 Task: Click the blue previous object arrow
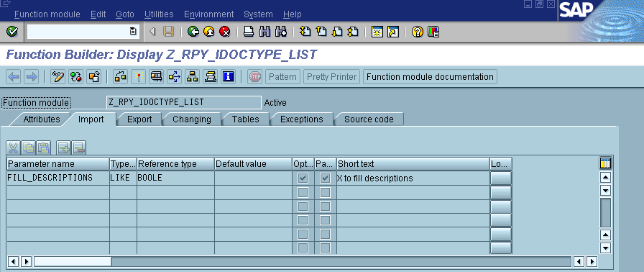14,77
